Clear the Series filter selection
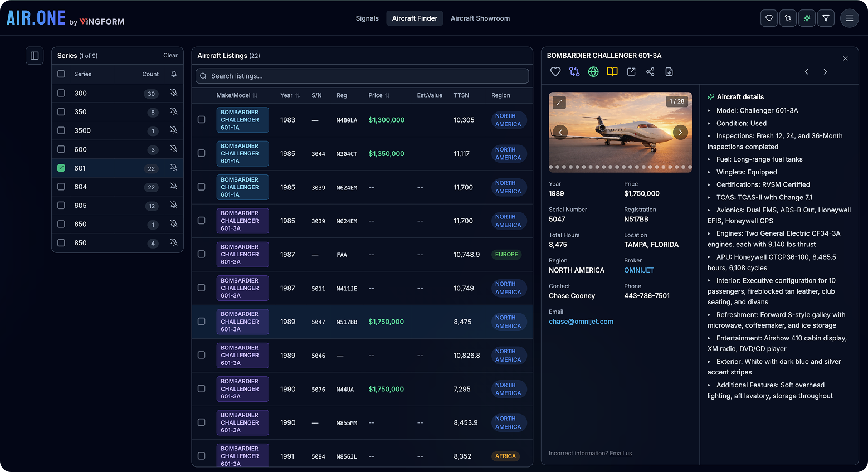This screenshot has width=868, height=472. click(170, 55)
